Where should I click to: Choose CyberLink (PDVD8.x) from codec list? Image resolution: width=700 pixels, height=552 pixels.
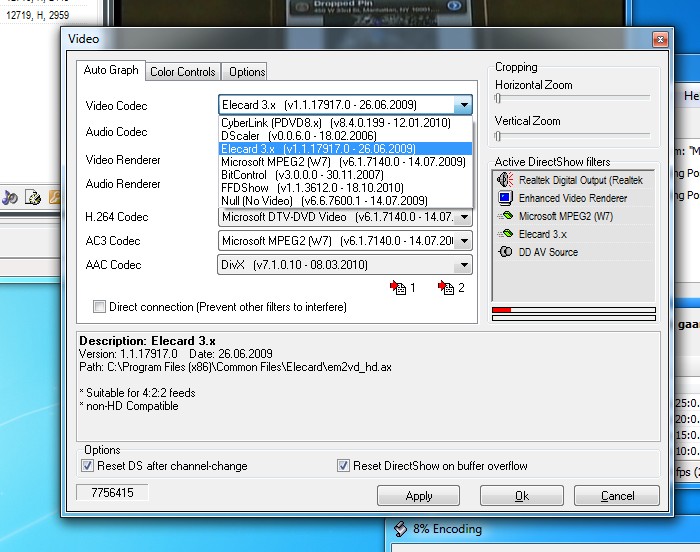coord(345,123)
